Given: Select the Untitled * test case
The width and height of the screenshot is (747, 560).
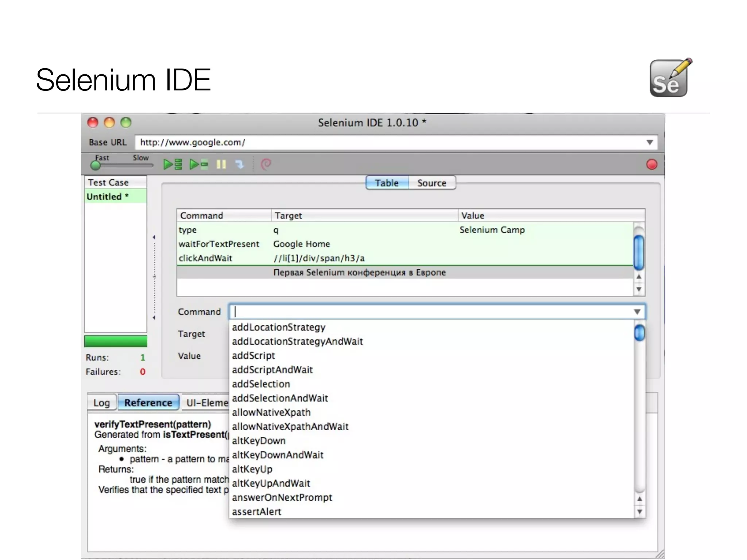Looking at the screenshot, I should pos(116,197).
